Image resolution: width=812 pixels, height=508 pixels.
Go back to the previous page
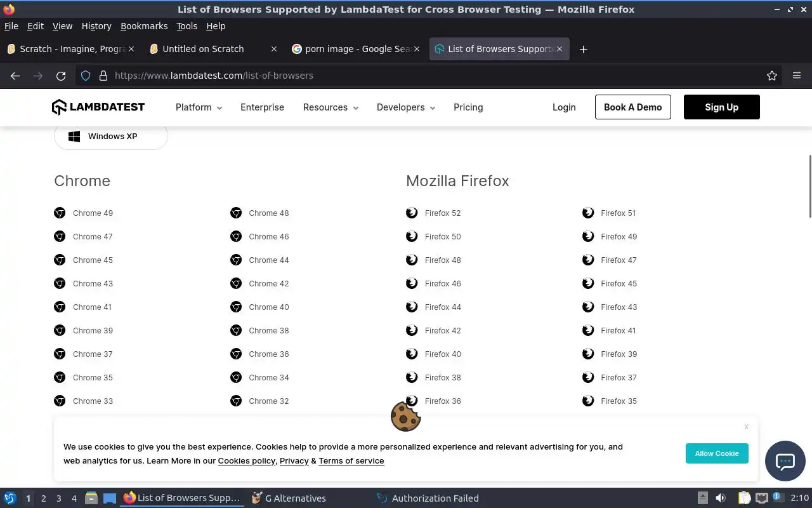pos(15,76)
